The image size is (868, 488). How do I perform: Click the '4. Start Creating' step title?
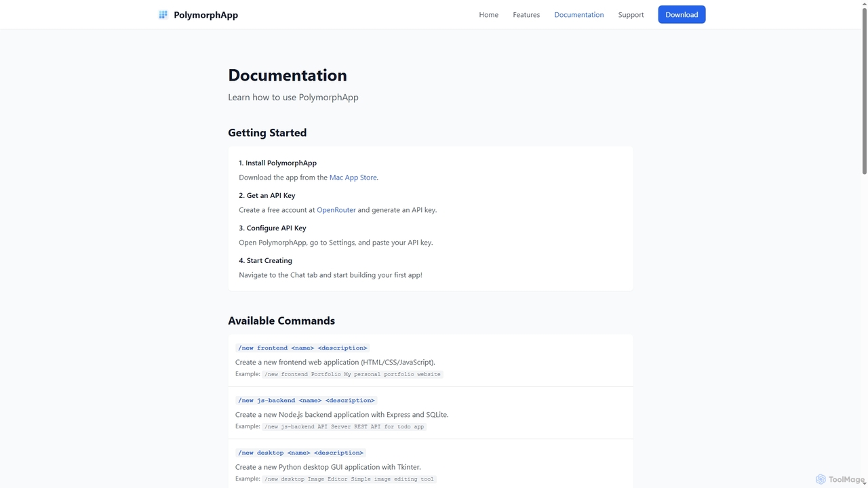265,261
